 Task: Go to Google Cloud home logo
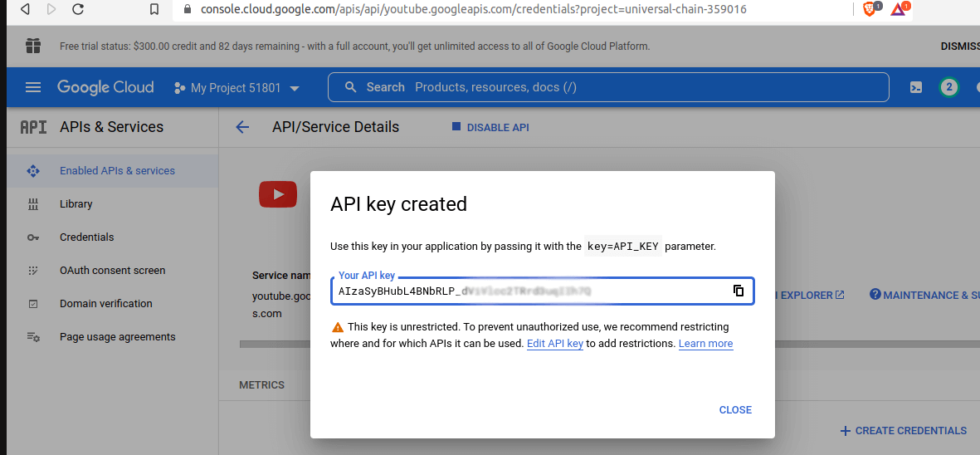pos(105,87)
